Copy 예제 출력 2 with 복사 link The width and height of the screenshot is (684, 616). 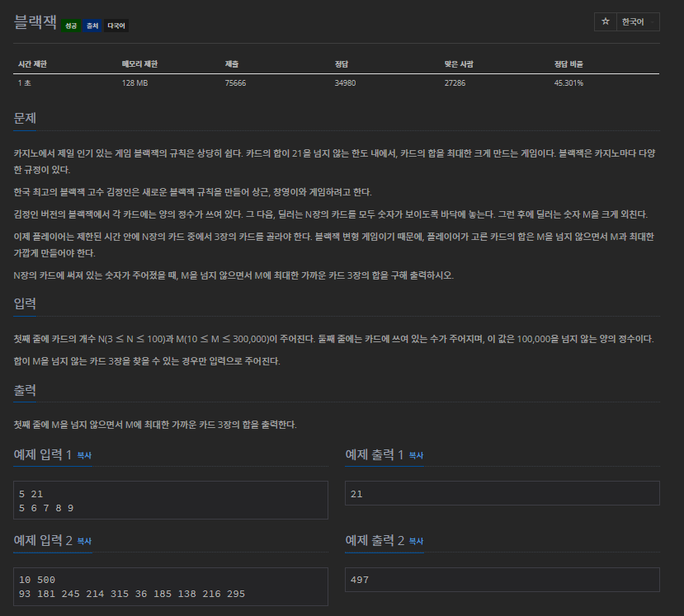point(416,542)
